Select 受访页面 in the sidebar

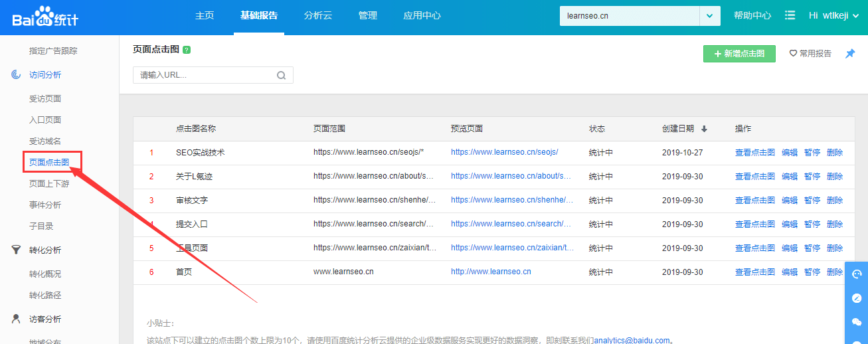coord(45,99)
